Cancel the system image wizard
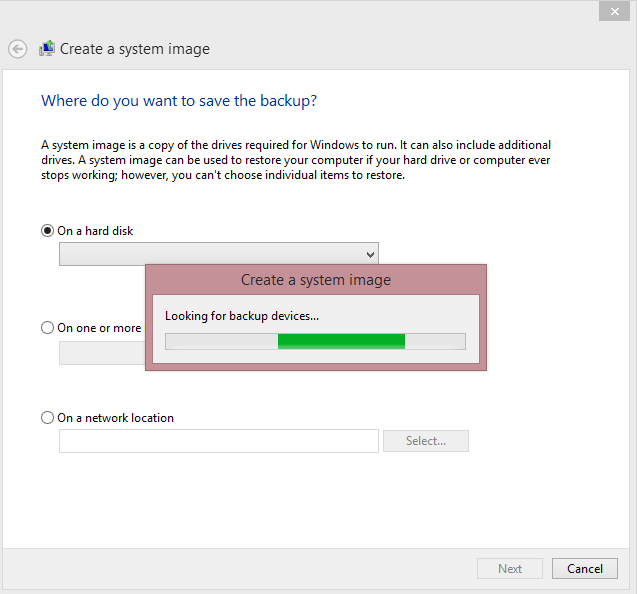637x594 pixels. [x=585, y=568]
